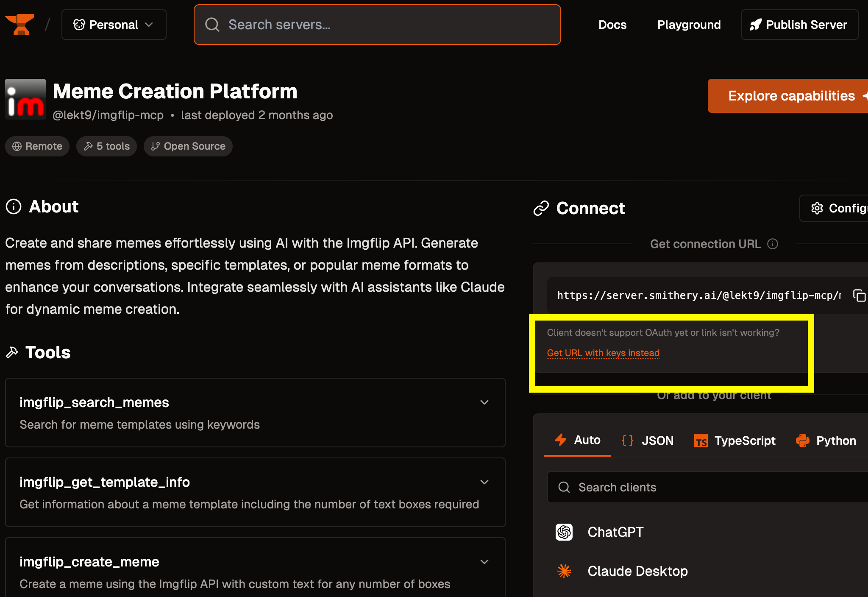
Task: Focus the Search servers field
Action: (377, 25)
